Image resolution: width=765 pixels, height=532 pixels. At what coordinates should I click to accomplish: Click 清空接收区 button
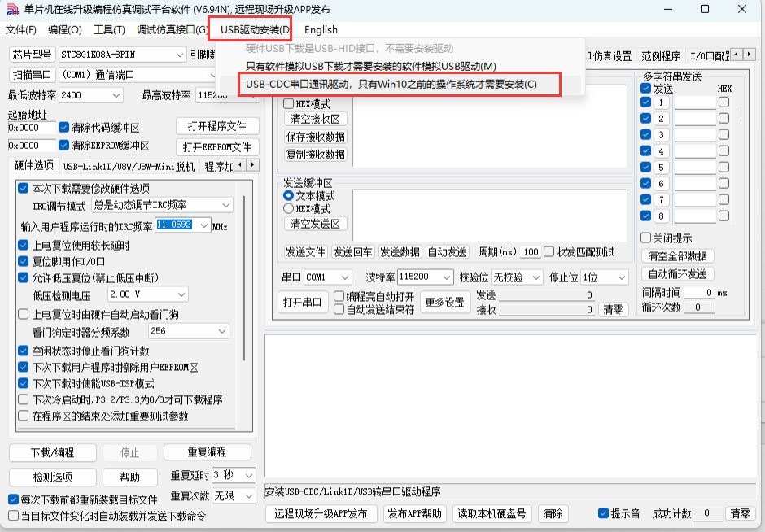[315, 119]
